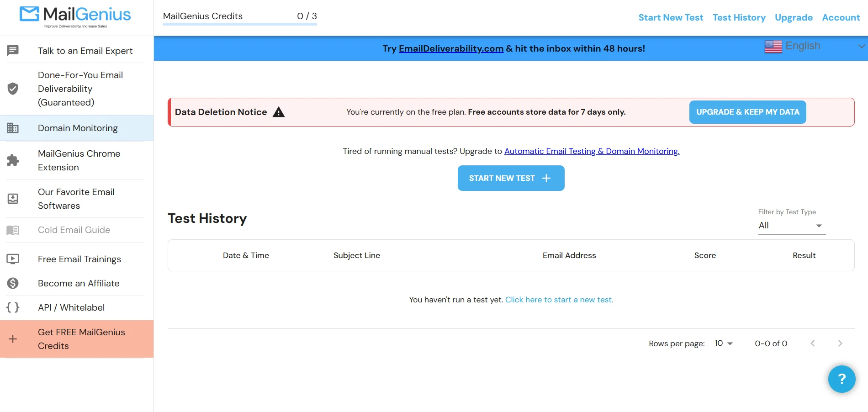Screen dimensions: 868x412
Task: Click the shield icon for Done-For-You Deliverability
Action: (x=13, y=89)
